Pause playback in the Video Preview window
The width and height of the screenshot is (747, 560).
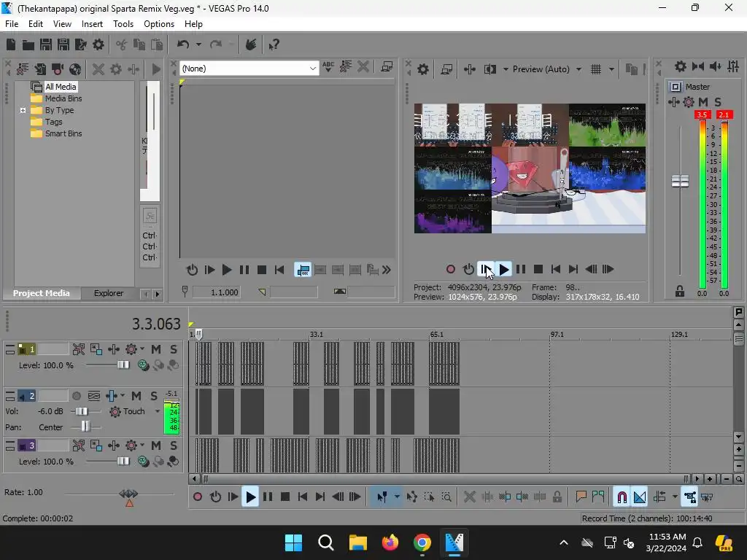coord(521,270)
